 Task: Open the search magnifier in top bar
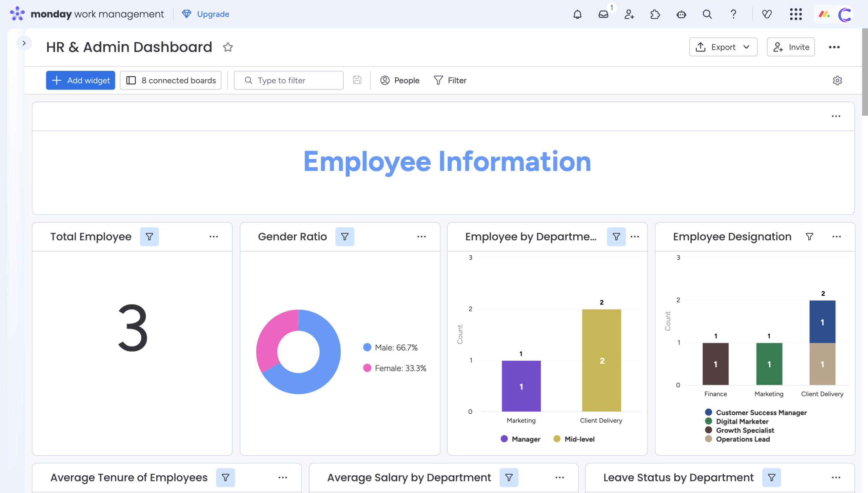pyautogui.click(x=707, y=14)
